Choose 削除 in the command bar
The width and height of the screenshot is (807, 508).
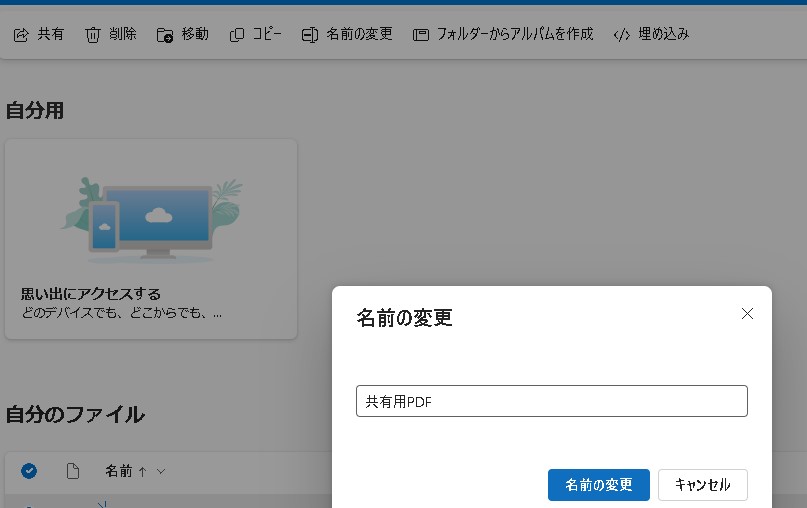click(x=122, y=34)
